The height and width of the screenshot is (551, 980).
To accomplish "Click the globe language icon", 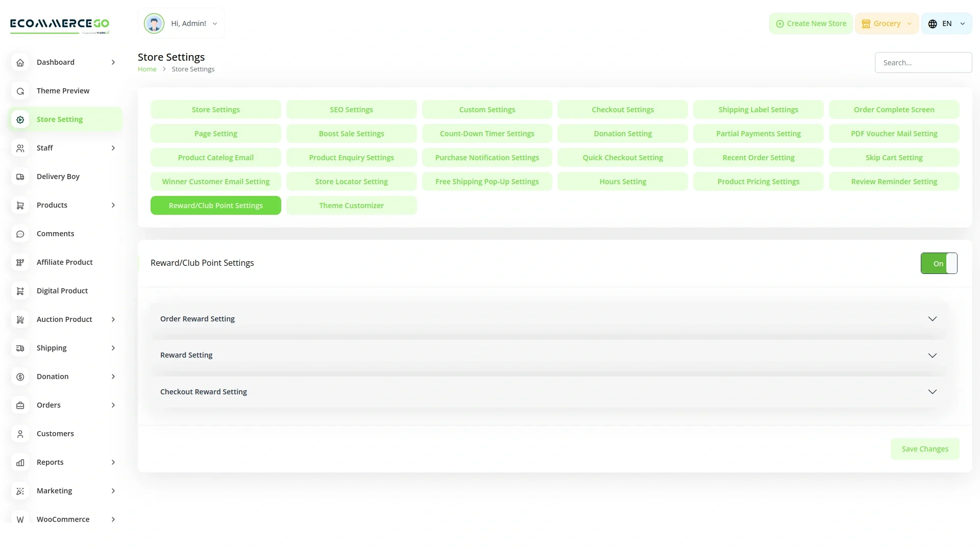I will coord(933,24).
